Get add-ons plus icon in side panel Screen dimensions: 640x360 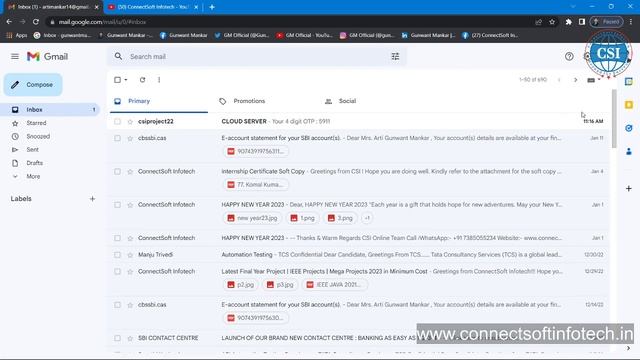629,189
